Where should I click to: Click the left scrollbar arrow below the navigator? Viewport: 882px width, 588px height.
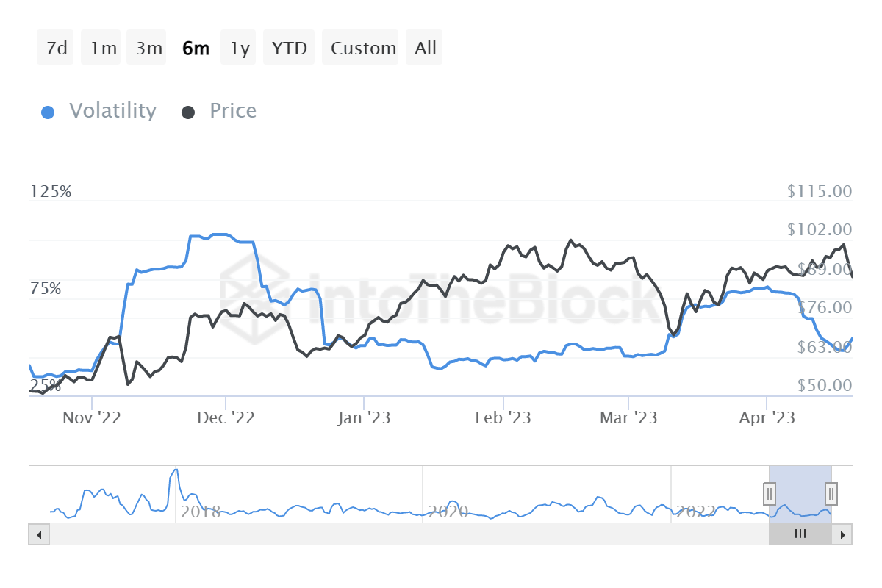pos(38,534)
